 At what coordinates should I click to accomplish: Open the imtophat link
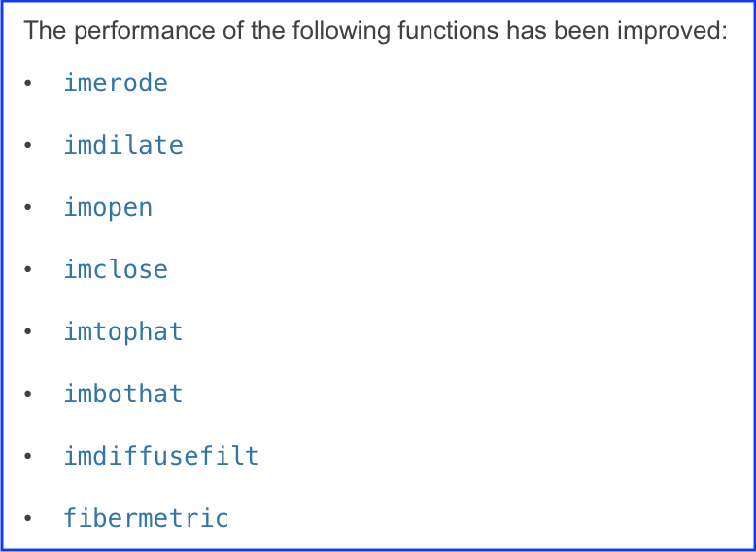tap(123, 332)
